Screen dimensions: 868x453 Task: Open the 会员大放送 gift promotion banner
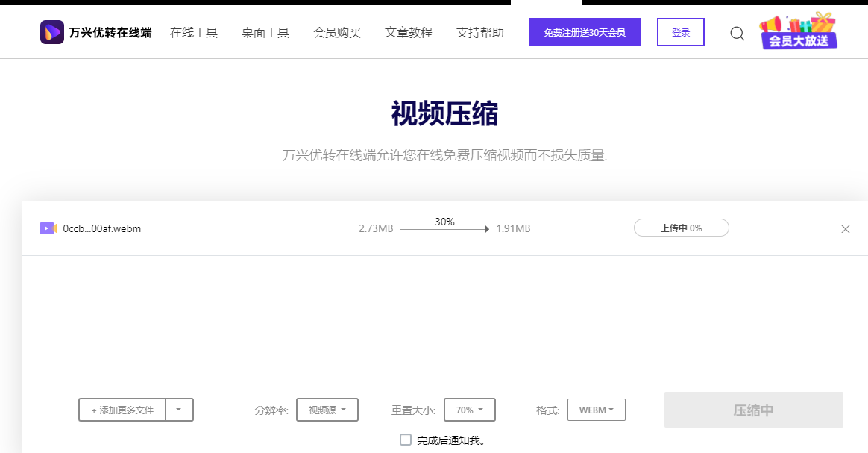[x=798, y=31]
